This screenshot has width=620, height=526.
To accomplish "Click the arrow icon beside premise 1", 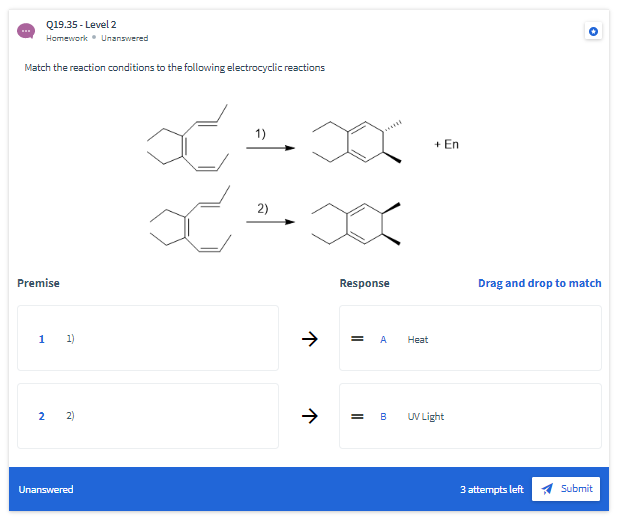I will click(x=310, y=339).
